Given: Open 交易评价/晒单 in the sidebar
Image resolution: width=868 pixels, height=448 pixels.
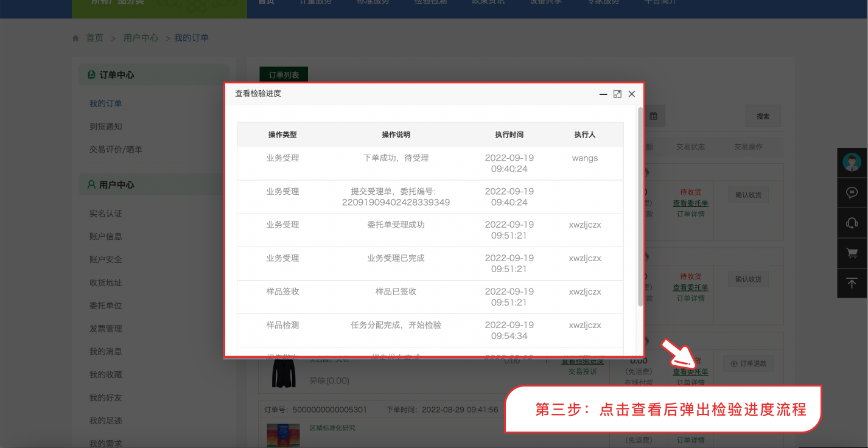Looking at the screenshot, I should pyautogui.click(x=116, y=149).
